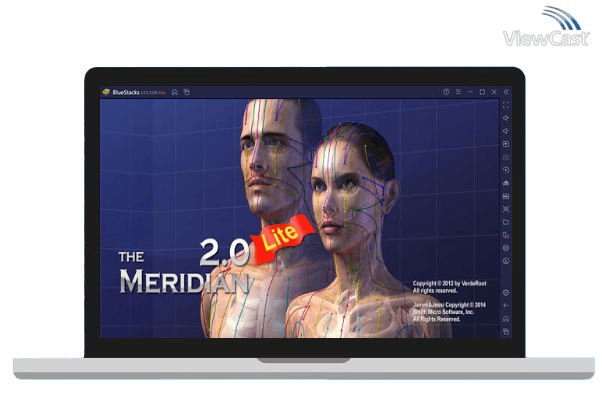
Task: Open the BlueStacks hamburger menu
Action: [x=458, y=92]
